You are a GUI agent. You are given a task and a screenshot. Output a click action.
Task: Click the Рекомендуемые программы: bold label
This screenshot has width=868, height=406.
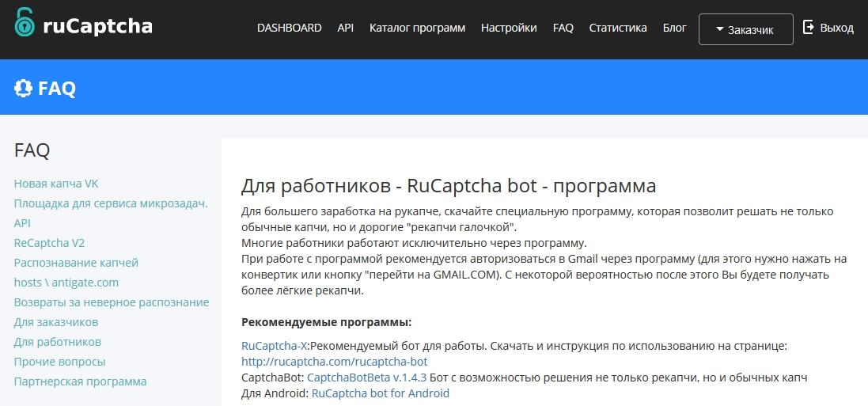pos(327,322)
